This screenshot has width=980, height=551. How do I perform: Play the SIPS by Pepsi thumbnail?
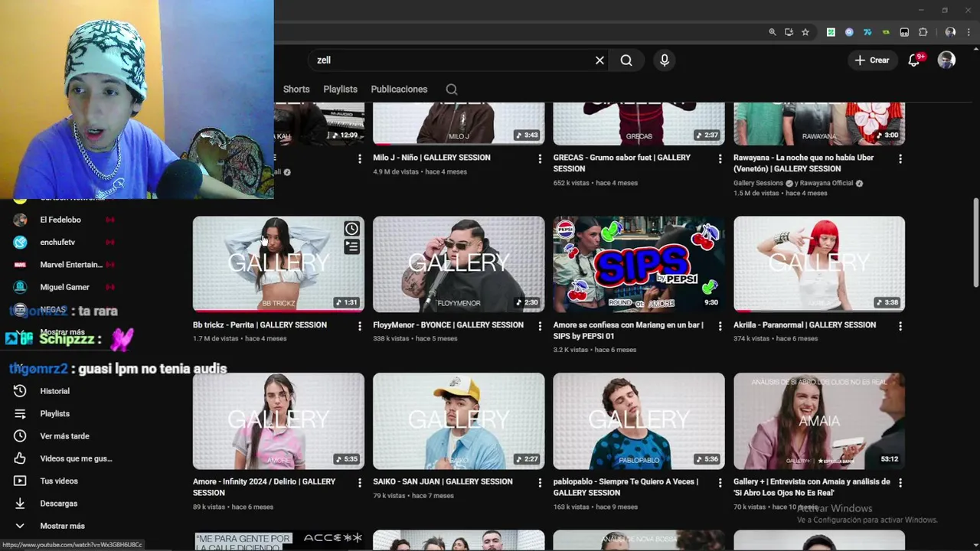tap(639, 264)
